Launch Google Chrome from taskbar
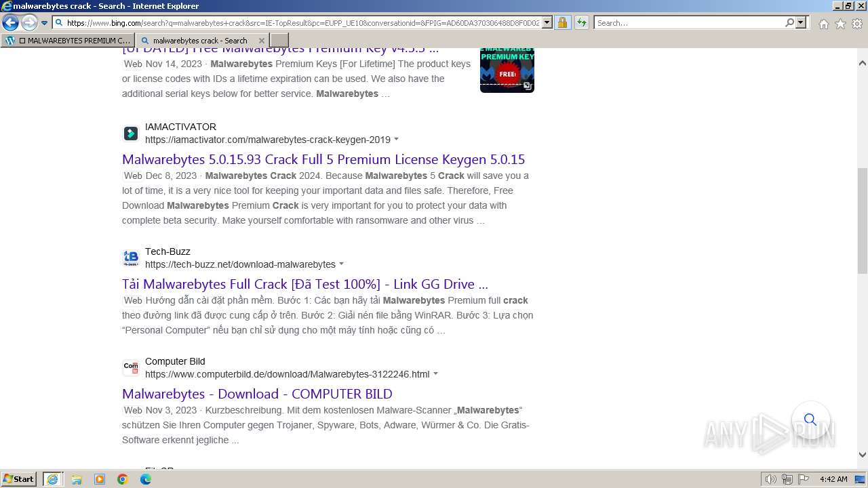Screen dimensions: 868x488 coord(123,479)
